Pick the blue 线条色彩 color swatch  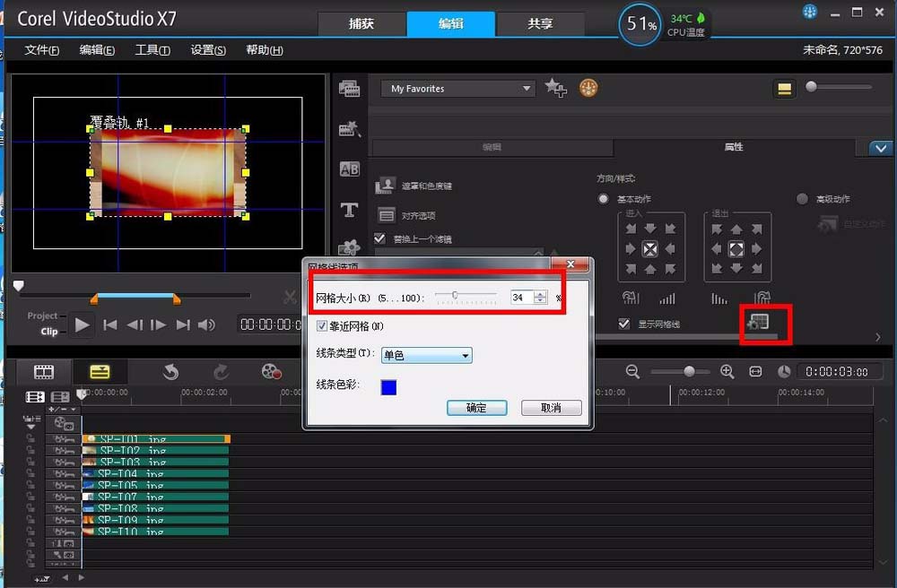coord(388,387)
